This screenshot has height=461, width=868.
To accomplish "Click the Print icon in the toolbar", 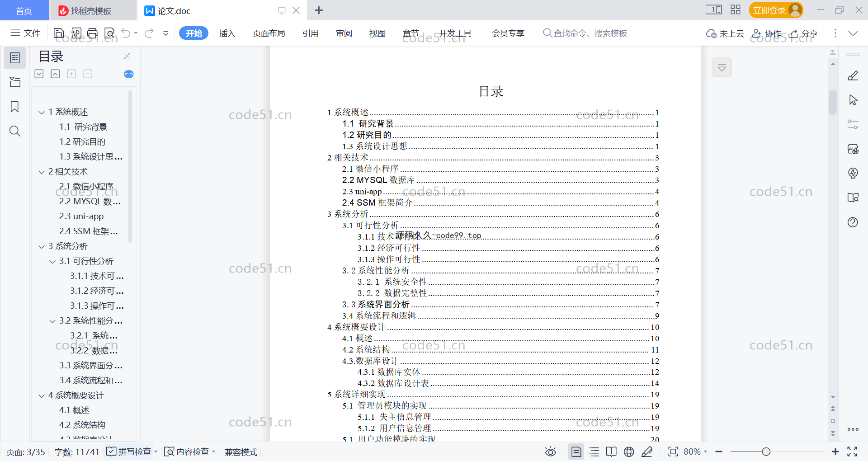I will tap(93, 33).
